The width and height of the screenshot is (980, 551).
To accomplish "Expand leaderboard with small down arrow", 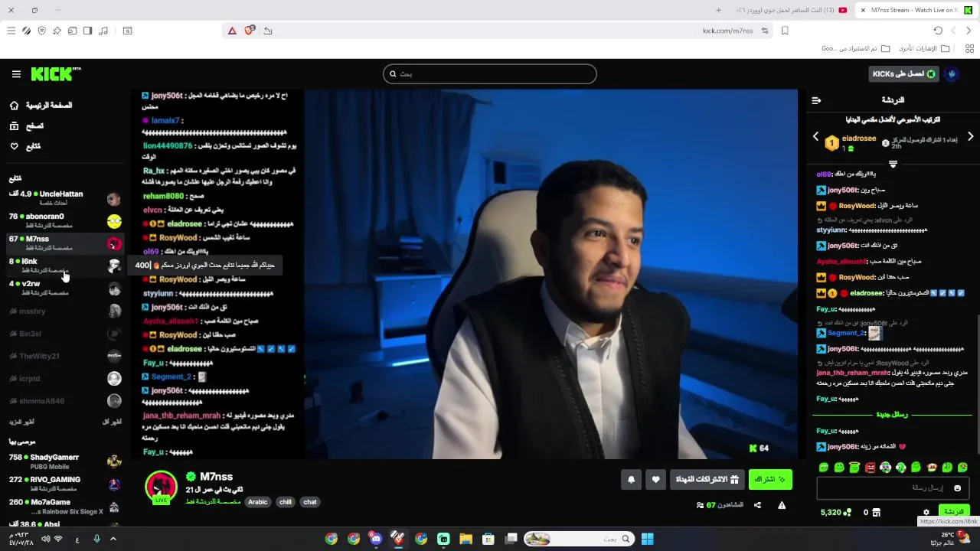I will point(893,164).
